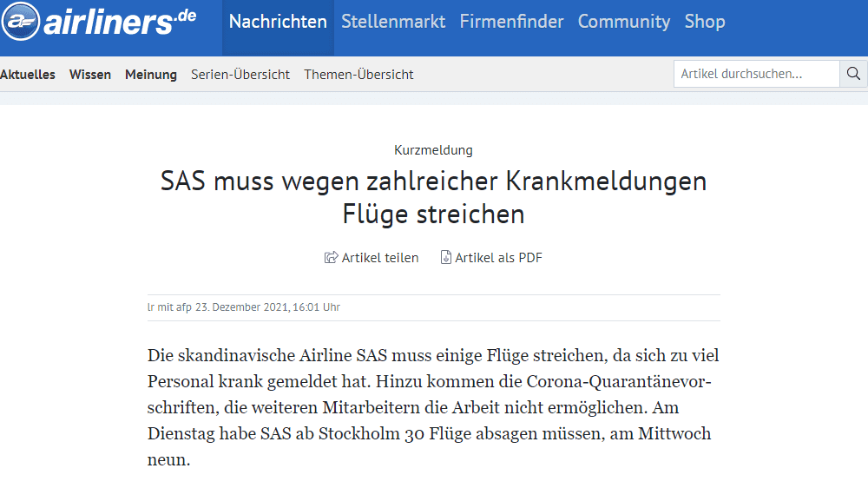The height and width of the screenshot is (488, 868).
Task: Click the author text 'lr mit afp'
Action: [169, 307]
